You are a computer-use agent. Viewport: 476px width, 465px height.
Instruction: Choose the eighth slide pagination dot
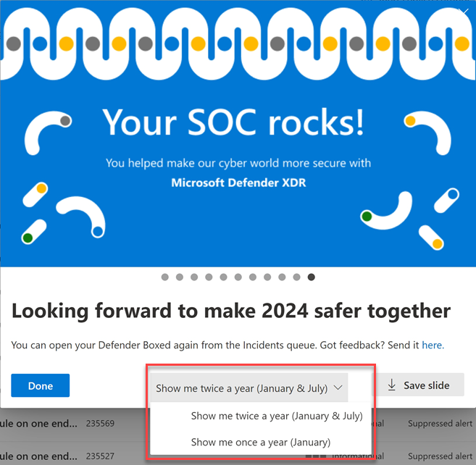pyautogui.click(x=267, y=277)
